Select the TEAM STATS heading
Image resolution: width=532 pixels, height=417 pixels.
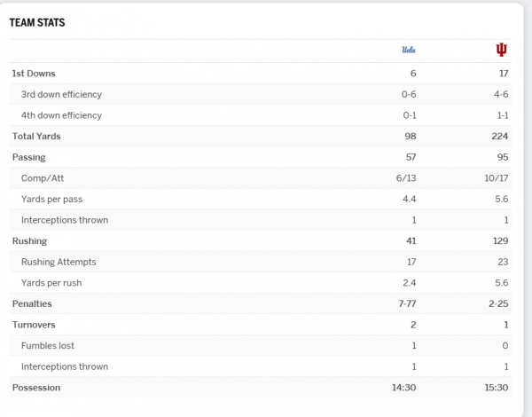coord(37,22)
